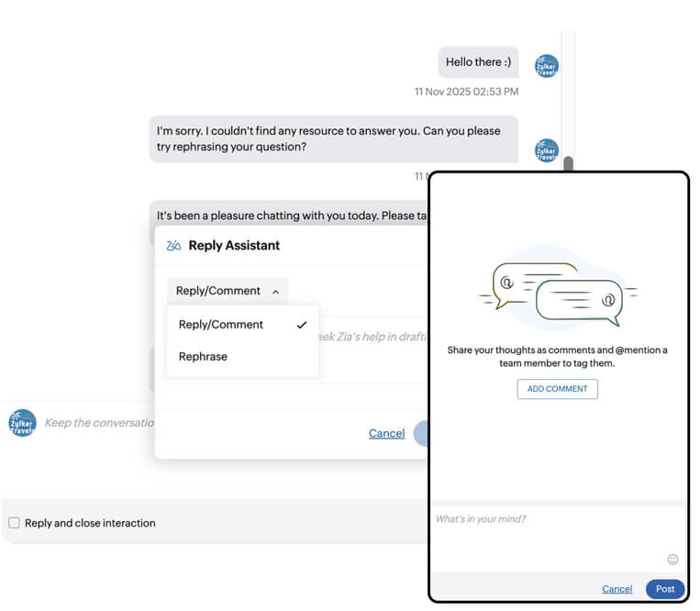Collapse the Reply/Comment dropdown
Image resolution: width=700 pixels, height=611 pixels.
click(228, 291)
